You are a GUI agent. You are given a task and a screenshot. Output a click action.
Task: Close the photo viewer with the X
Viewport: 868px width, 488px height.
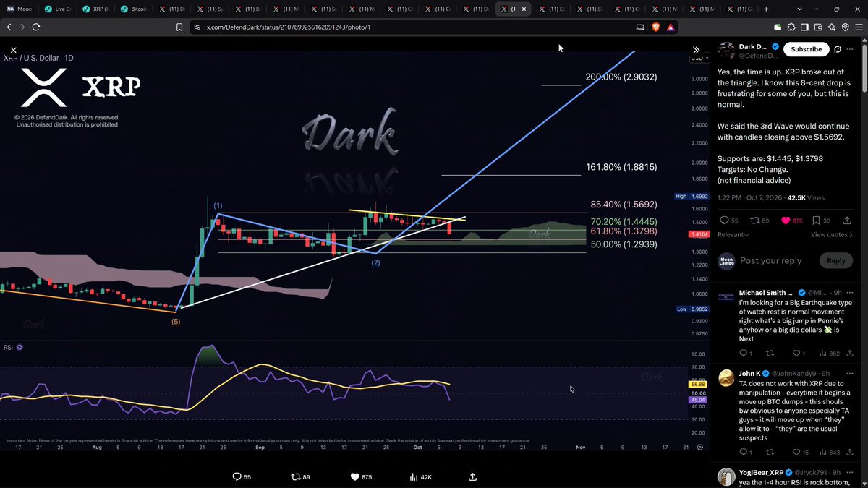(13, 51)
